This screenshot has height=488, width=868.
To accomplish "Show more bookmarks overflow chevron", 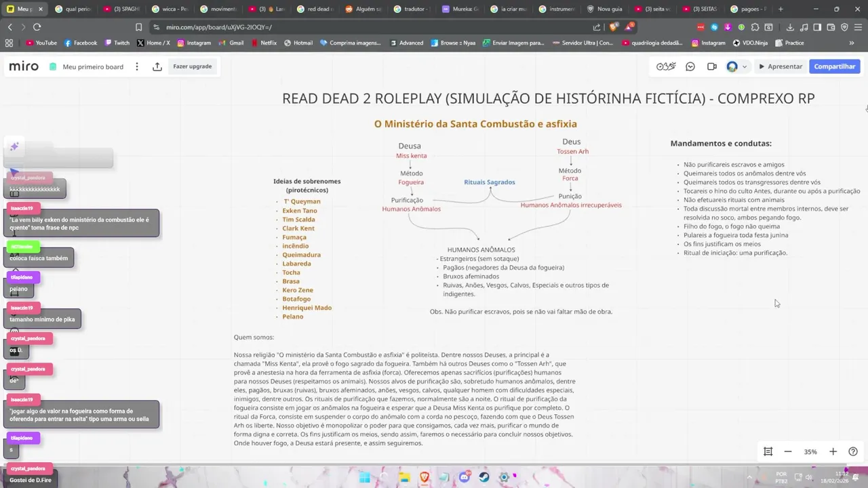I will (852, 43).
